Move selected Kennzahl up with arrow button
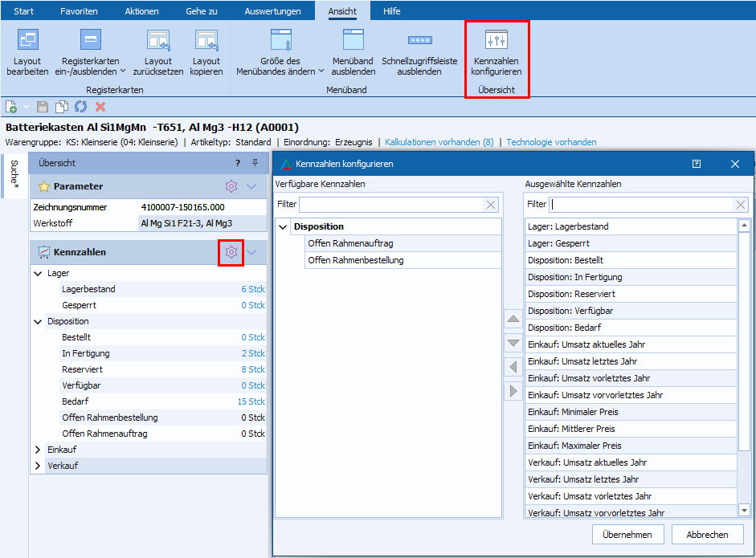 coord(513,320)
